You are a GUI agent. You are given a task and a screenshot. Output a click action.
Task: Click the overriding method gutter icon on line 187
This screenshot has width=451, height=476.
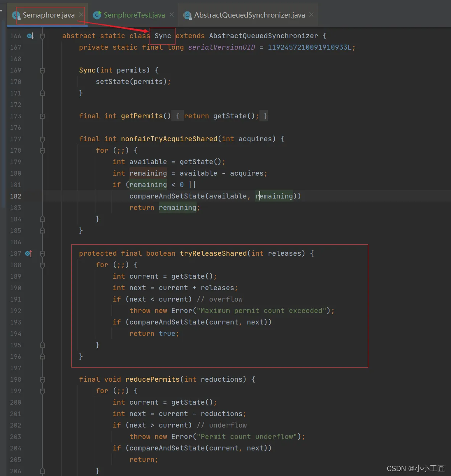point(29,253)
